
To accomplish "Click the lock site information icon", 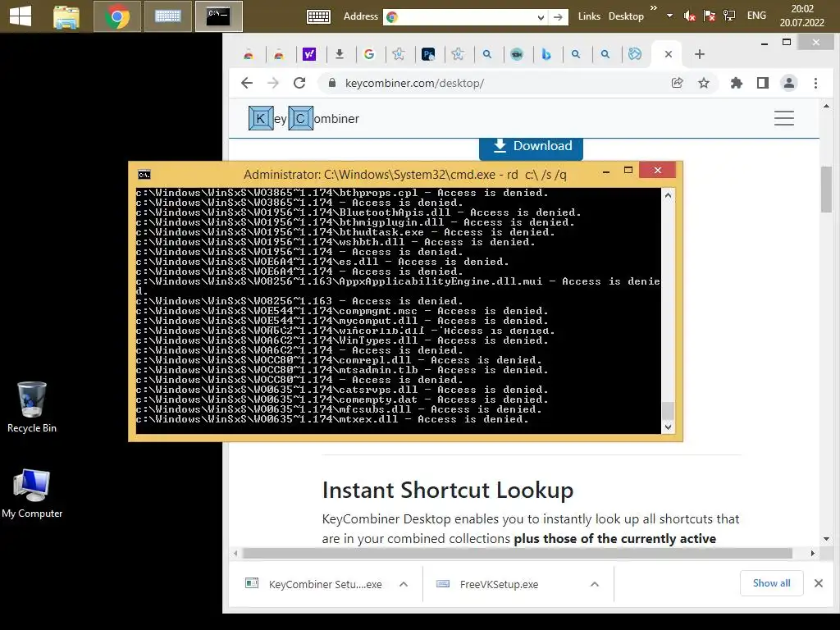I will (x=332, y=83).
